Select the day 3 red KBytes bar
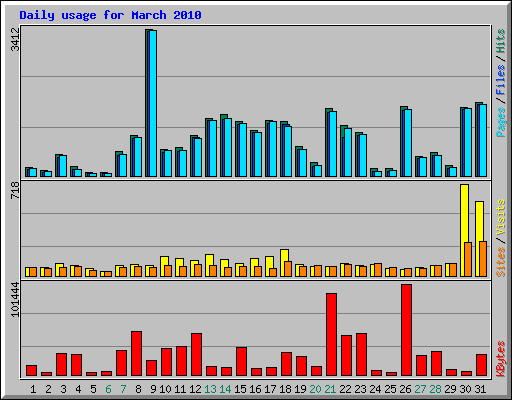 tap(61, 364)
